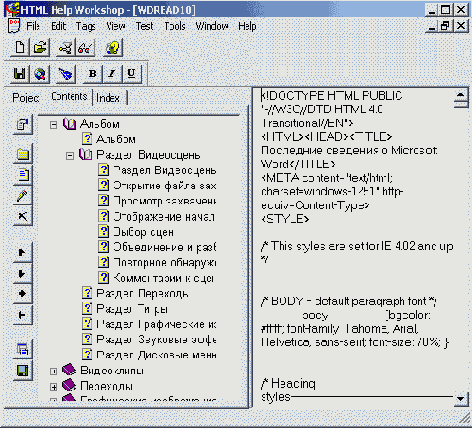472x428 pixels.
Task: Switch to the Contents tab
Action: [69, 96]
